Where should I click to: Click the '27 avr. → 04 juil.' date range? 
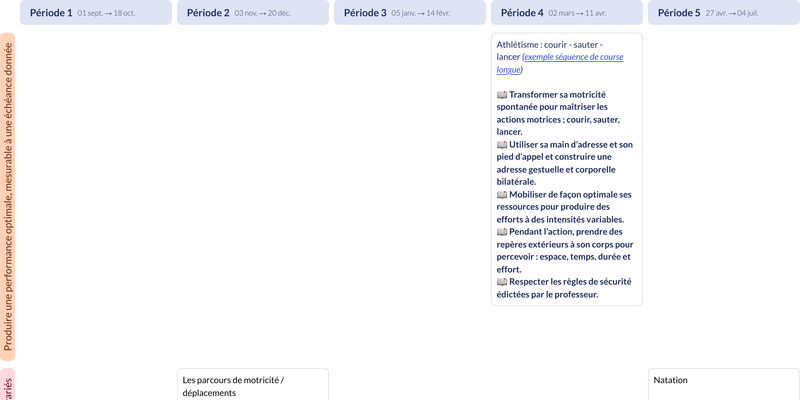pyautogui.click(x=732, y=13)
